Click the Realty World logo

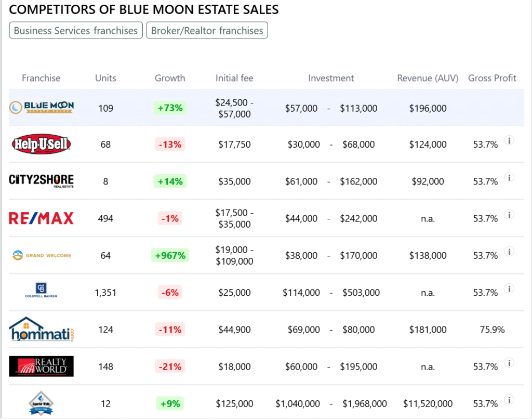tap(41, 366)
